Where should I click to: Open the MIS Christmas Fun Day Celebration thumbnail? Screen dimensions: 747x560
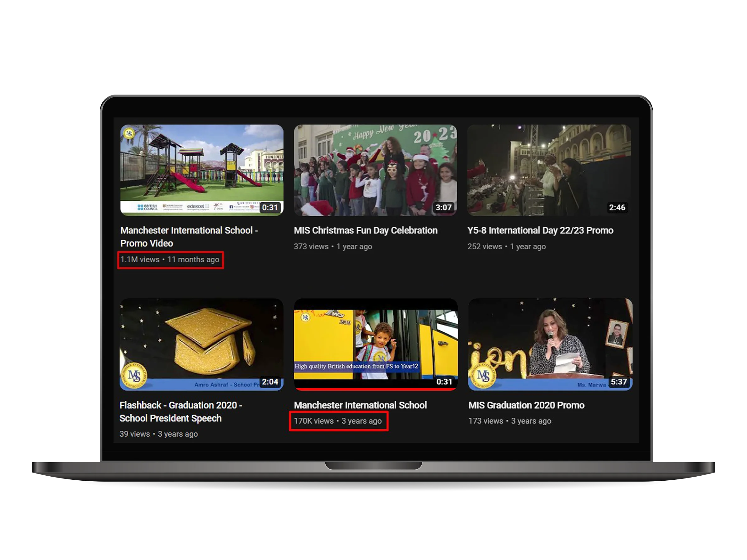(x=375, y=170)
